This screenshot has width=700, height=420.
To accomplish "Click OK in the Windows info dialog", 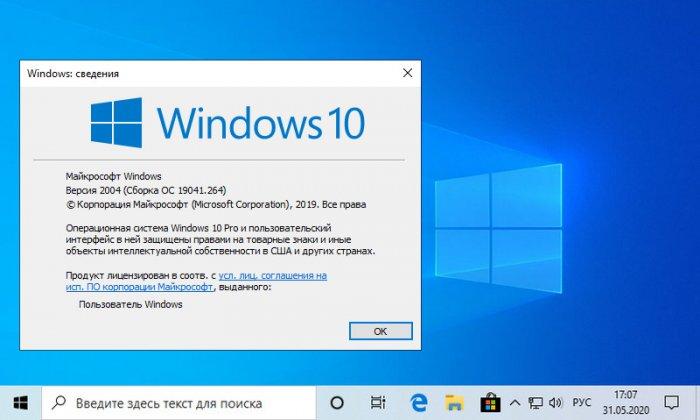I will 380,331.
